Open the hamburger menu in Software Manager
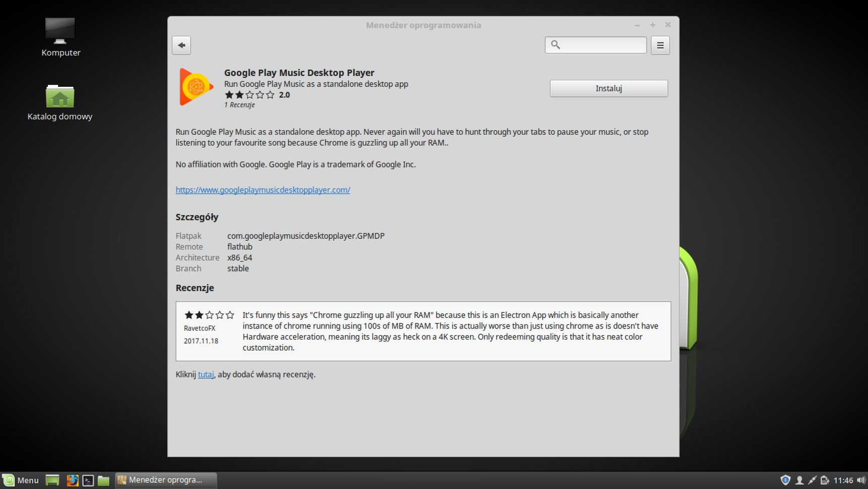Viewport: 868px width, 489px height. (660, 45)
